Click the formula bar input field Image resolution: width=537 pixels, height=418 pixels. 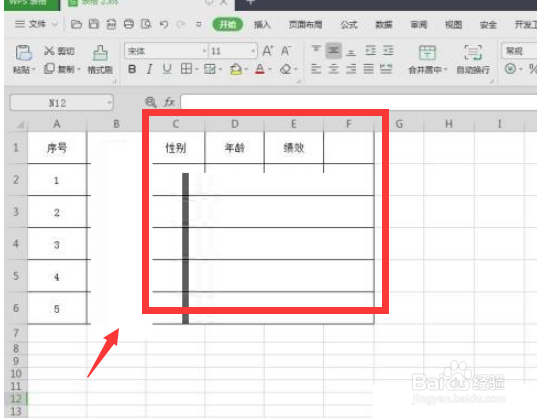pyautogui.click(x=359, y=102)
